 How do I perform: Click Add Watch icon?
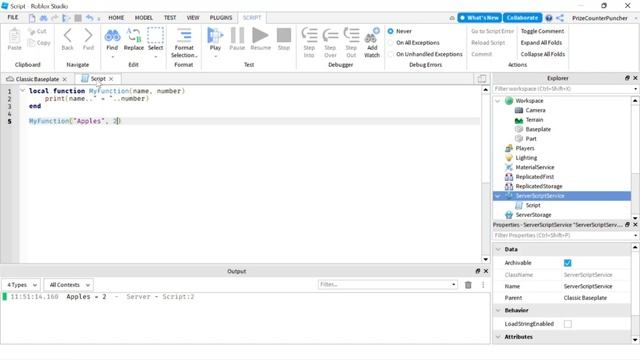pyautogui.click(x=372, y=36)
